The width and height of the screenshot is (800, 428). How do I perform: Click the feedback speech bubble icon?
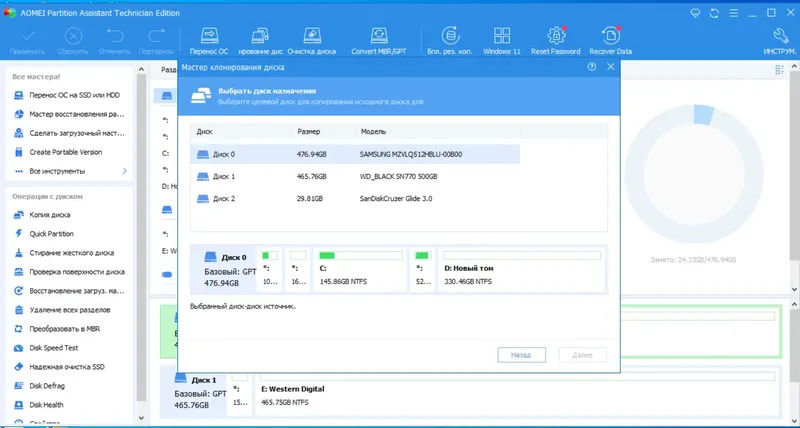(695, 13)
